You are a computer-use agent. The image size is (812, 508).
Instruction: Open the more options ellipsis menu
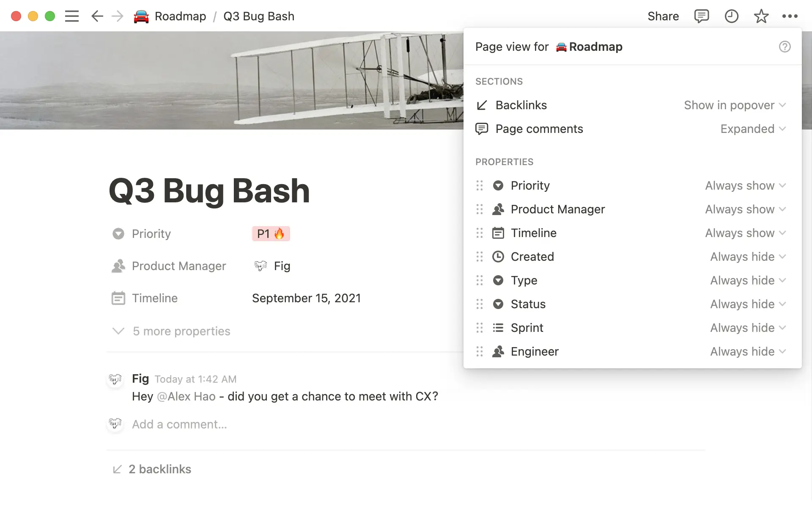point(790,16)
